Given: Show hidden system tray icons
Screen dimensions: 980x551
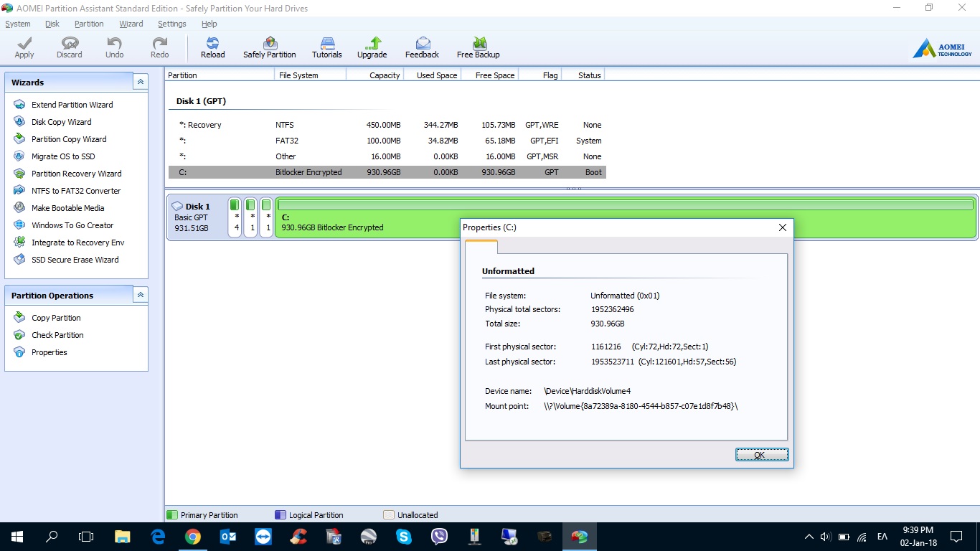Looking at the screenshot, I should point(809,537).
